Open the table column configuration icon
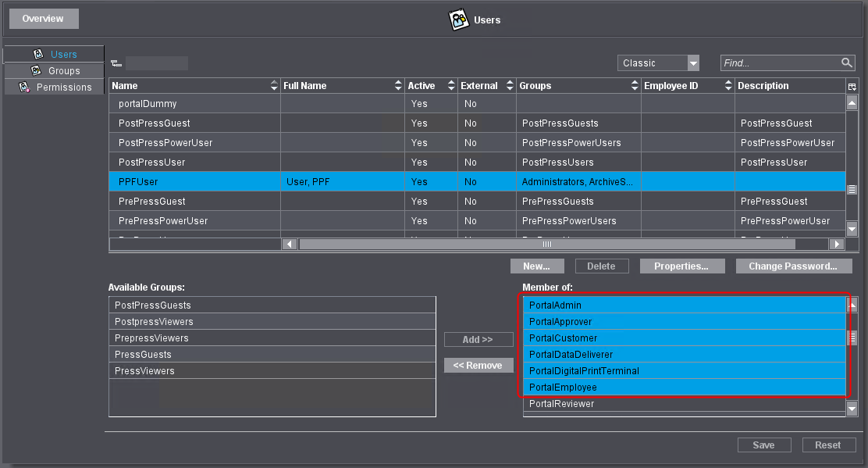The height and width of the screenshot is (468, 868). coord(852,86)
